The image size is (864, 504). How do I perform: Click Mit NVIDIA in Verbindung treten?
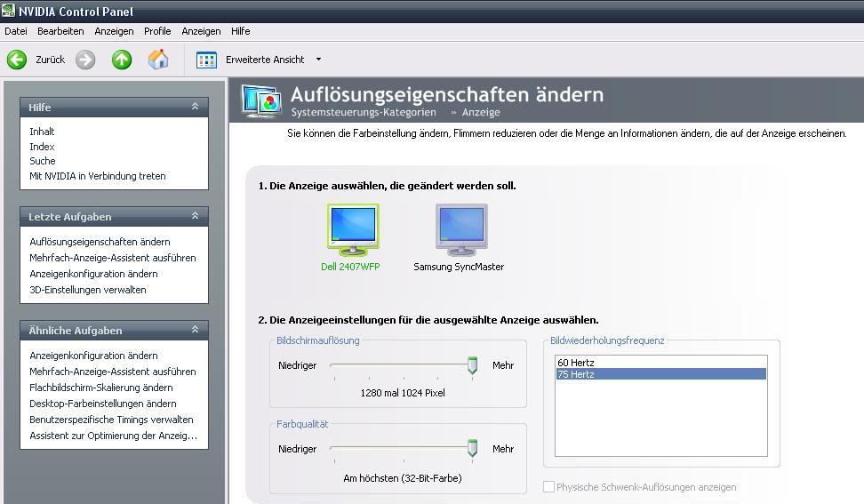pyautogui.click(x=98, y=176)
